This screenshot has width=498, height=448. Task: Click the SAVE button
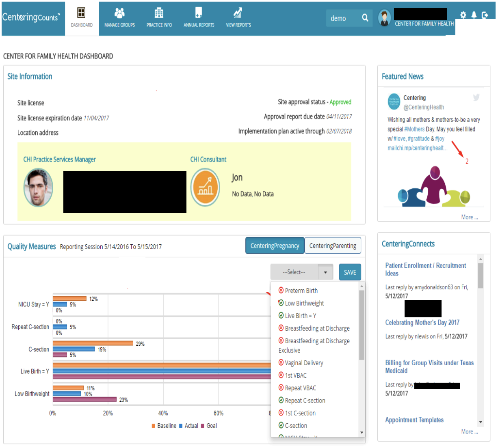(350, 272)
